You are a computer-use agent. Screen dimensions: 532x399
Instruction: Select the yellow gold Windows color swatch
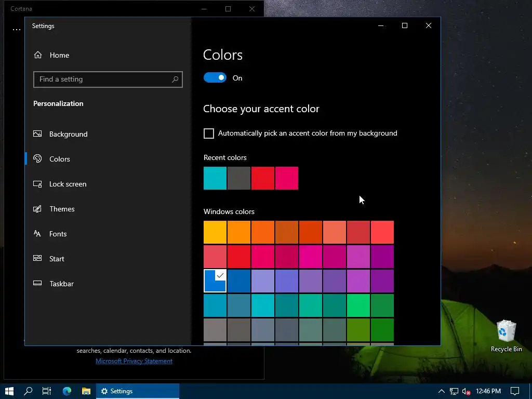[215, 232]
